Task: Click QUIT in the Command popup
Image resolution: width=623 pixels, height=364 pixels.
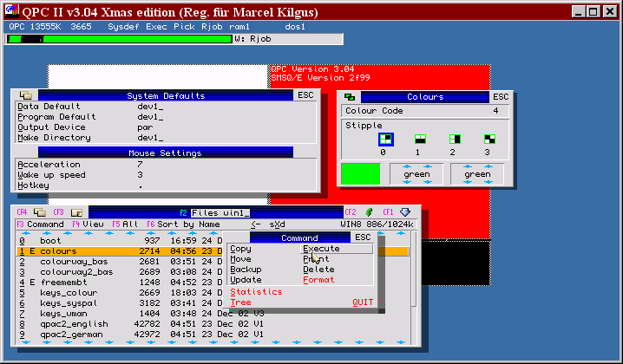Action: coord(363,302)
